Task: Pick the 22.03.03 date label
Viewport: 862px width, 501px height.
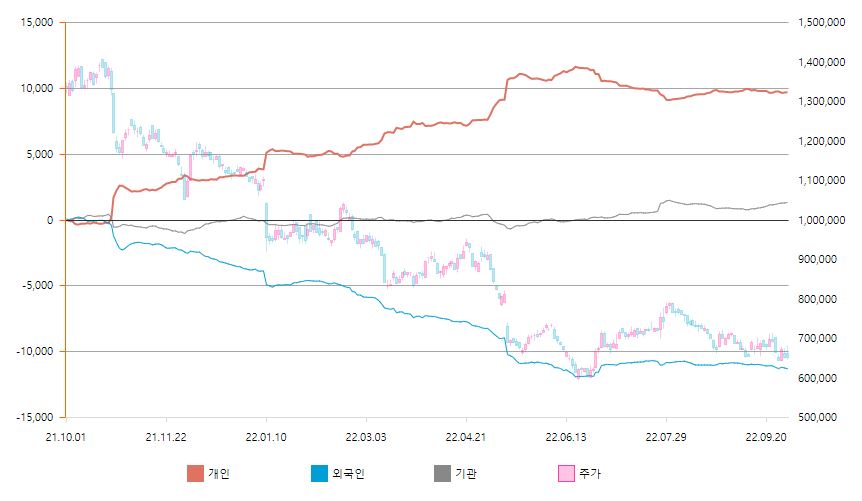Action: click(x=366, y=435)
